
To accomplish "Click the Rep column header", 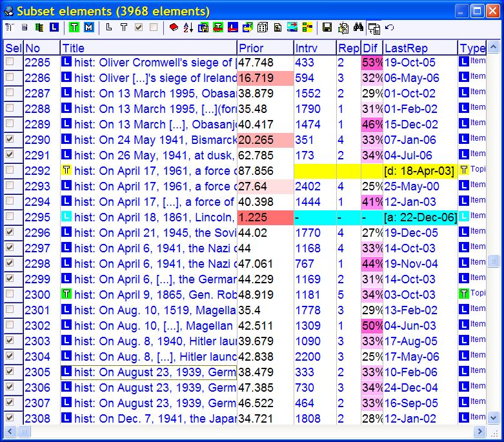I will pyautogui.click(x=348, y=48).
